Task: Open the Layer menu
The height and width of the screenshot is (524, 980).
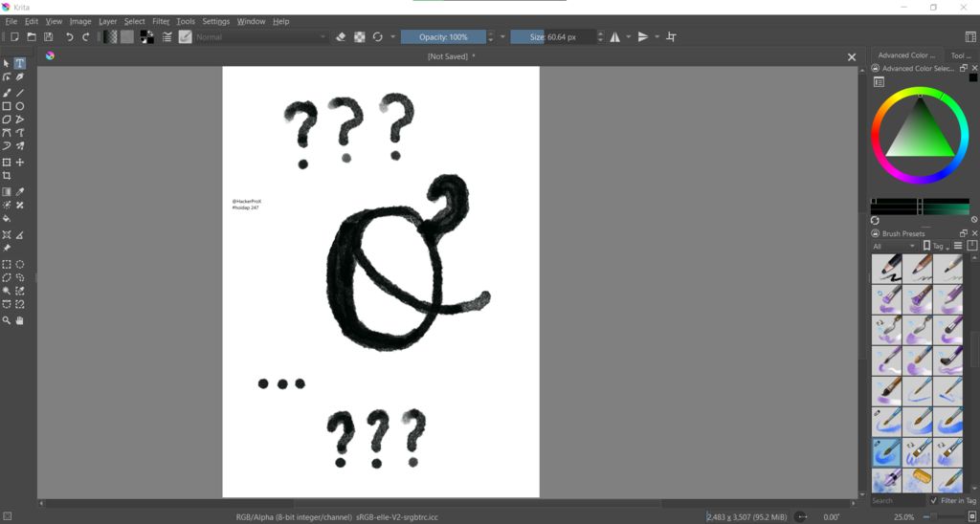Action: 107,21
